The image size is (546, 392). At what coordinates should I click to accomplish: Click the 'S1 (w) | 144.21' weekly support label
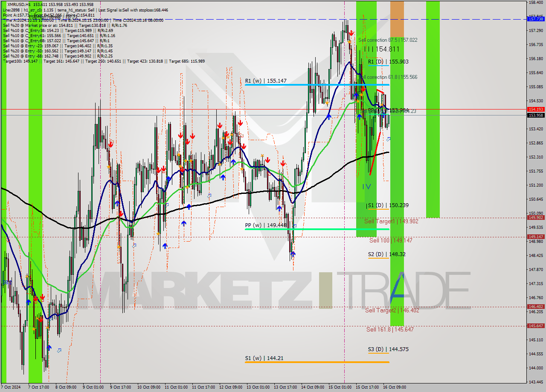pyautogui.click(x=264, y=358)
